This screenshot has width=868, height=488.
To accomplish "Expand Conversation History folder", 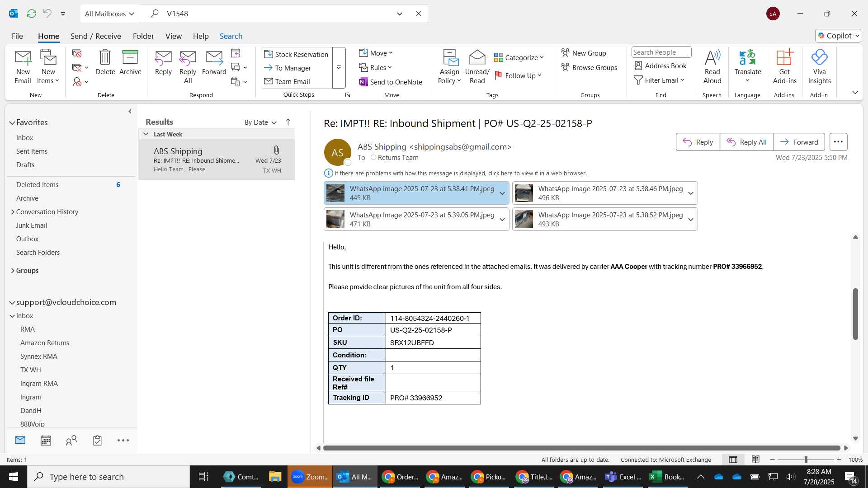I will (13, 212).
